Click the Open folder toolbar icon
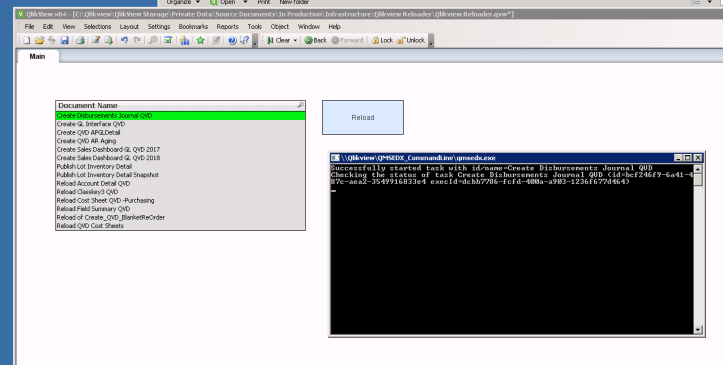723x365 pixels. [x=40, y=41]
